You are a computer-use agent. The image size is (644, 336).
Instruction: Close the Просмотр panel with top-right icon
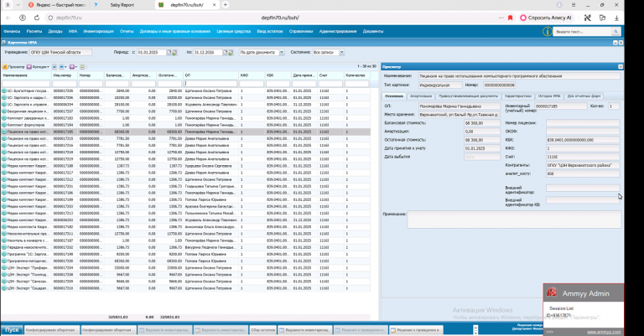coord(621,66)
